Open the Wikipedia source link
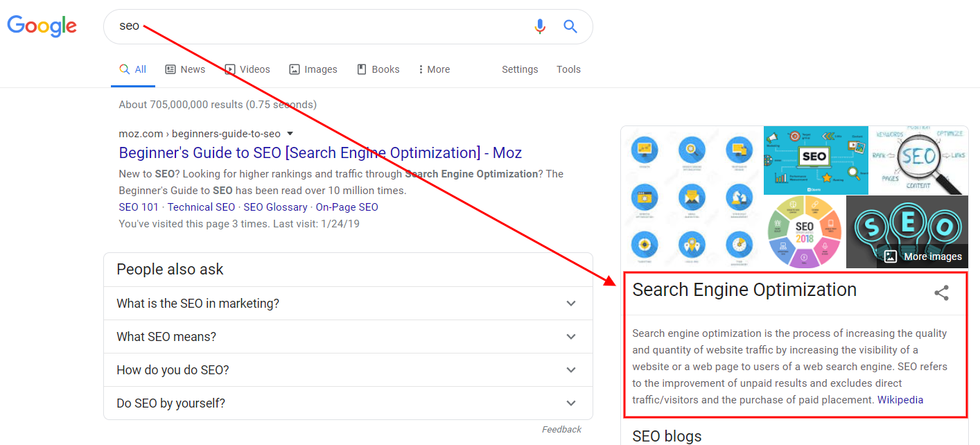 coord(900,400)
